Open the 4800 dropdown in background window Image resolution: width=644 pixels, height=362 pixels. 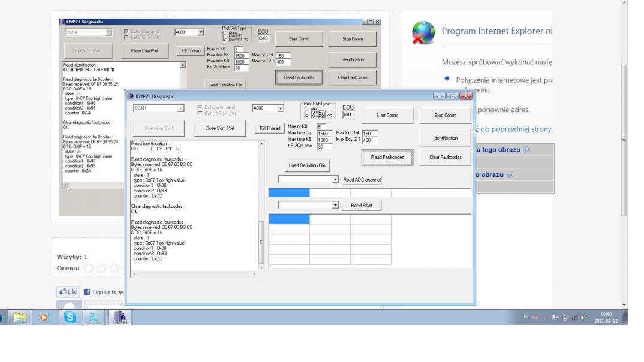click(x=200, y=32)
